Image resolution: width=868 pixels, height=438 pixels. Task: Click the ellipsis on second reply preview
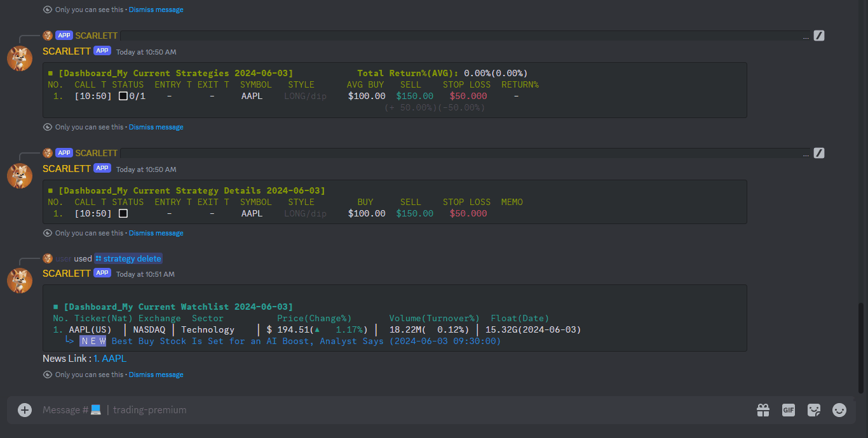coord(806,154)
